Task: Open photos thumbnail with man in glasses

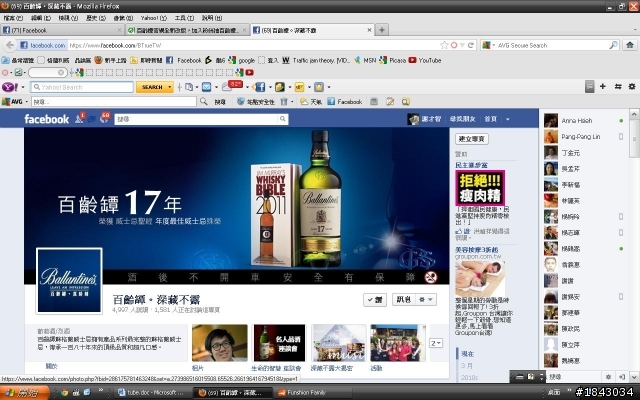Action: 220,343
